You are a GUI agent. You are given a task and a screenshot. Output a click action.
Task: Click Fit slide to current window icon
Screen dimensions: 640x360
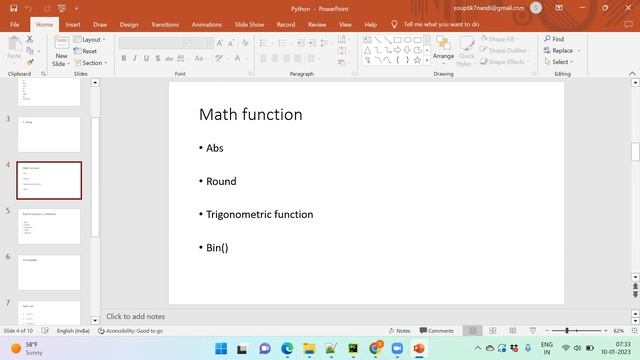pos(634,331)
